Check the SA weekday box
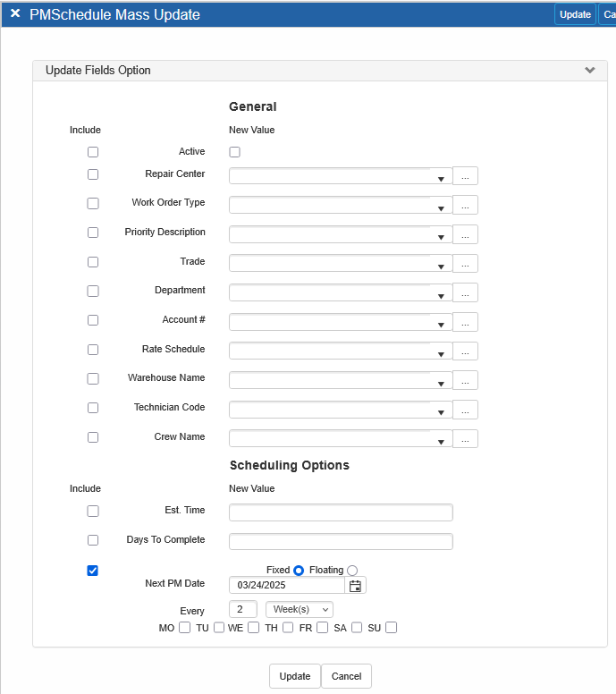The height and width of the screenshot is (694, 616). tap(357, 628)
